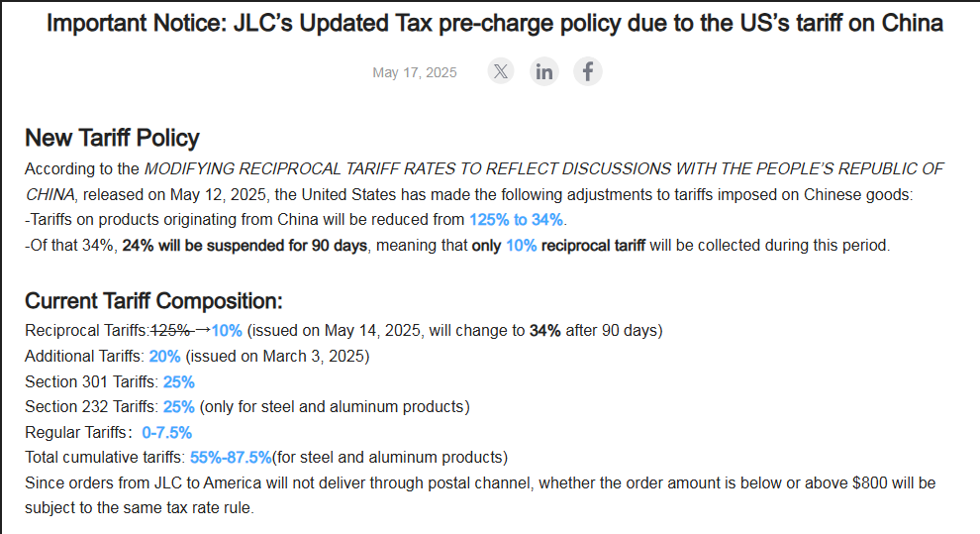Click the "24% will be suspended for 90 days" text
Image resolution: width=980 pixels, height=534 pixels.
pos(245,246)
